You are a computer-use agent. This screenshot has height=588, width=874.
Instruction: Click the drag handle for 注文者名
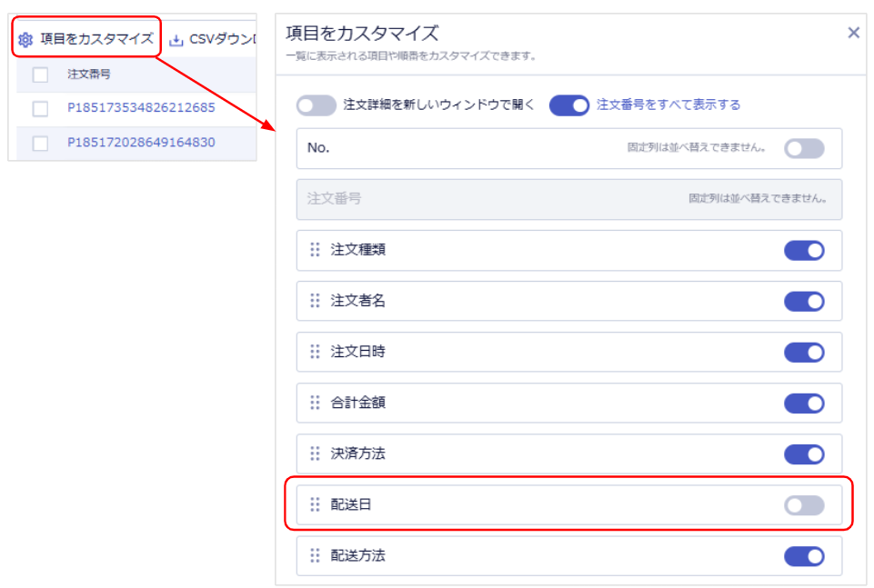[x=316, y=301]
